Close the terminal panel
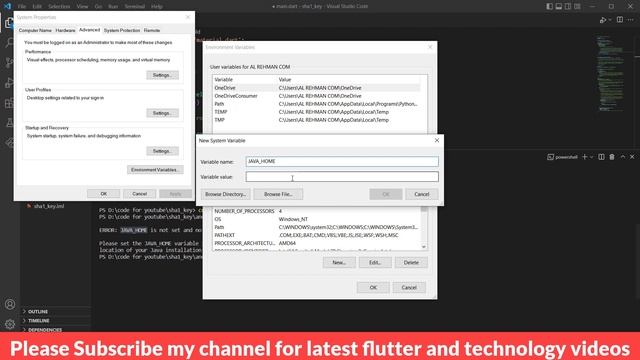This screenshot has width=640, height=360. pyautogui.click(x=632, y=157)
